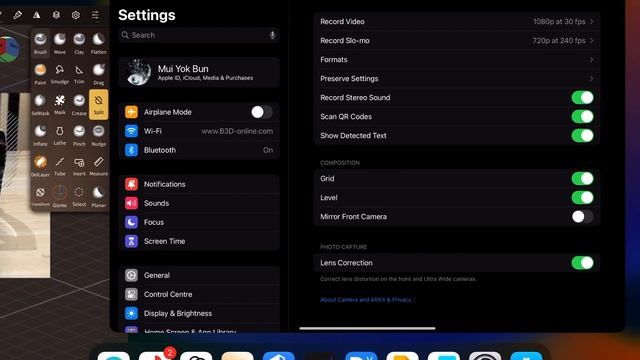Open Notifications settings

click(x=199, y=184)
